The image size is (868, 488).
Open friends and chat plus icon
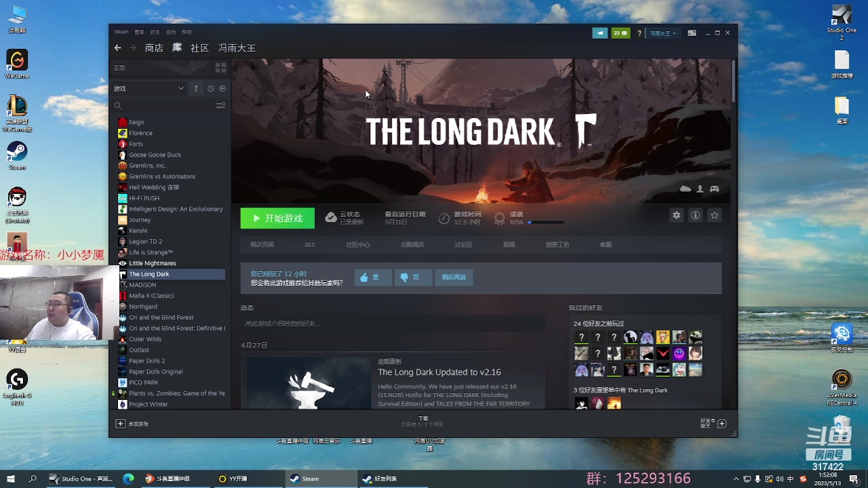[722, 424]
